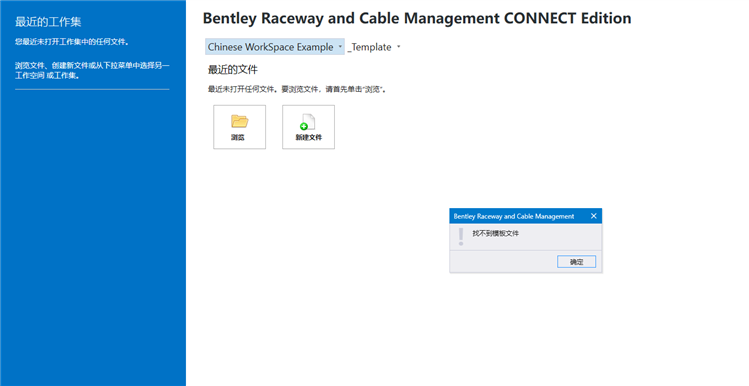Click the 最近未打开任何文件 hint text
Viewport: 749px width, 386px height.
pyautogui.click(x=297, y=89)
